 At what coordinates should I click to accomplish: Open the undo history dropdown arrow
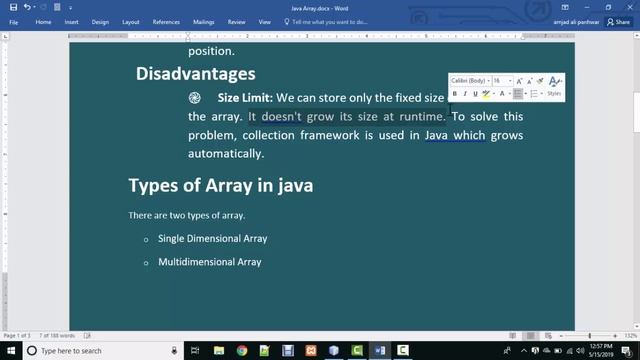click(34, 7)
